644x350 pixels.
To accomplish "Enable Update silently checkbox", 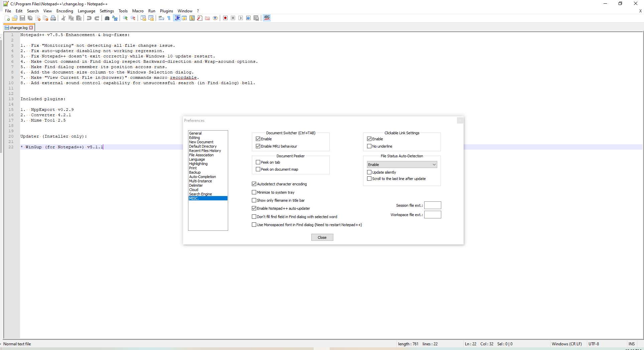I will coord(369,172).
